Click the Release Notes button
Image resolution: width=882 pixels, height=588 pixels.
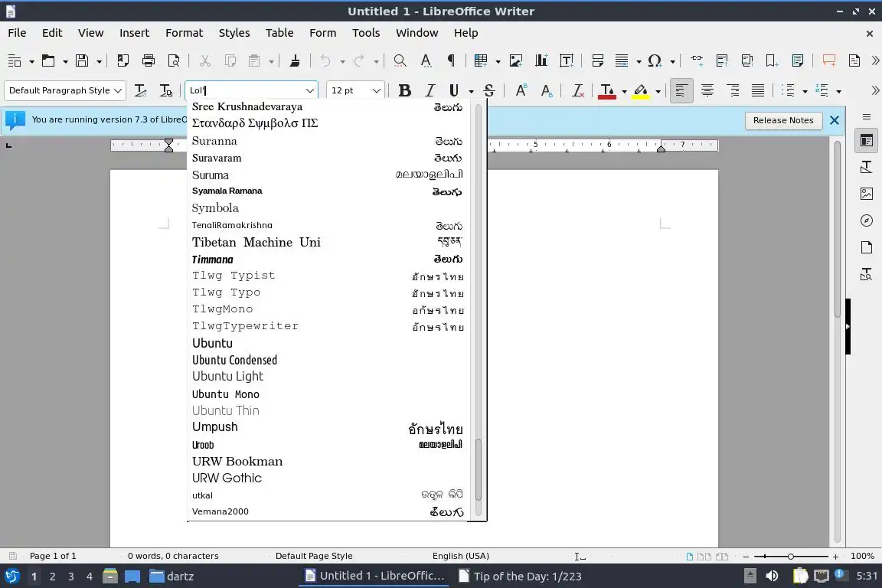[x=783, y=120]
